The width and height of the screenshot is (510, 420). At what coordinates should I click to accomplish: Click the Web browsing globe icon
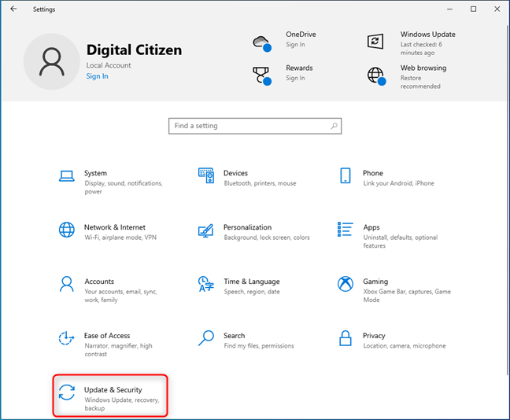pyautogui.click(x=377, y=76)
